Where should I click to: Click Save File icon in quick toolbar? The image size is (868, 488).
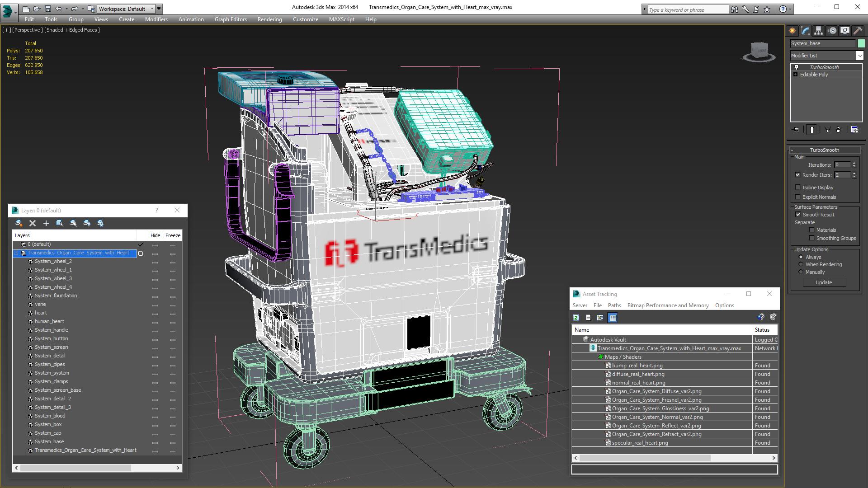pos(48,9)
